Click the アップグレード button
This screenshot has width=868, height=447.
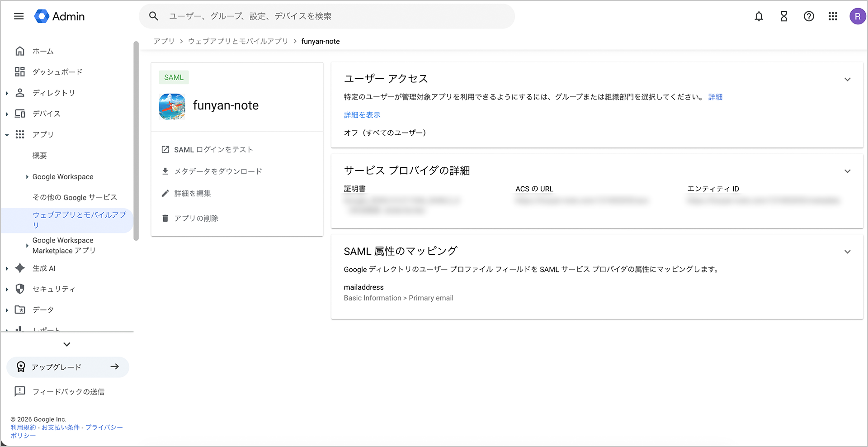[68, 367]
